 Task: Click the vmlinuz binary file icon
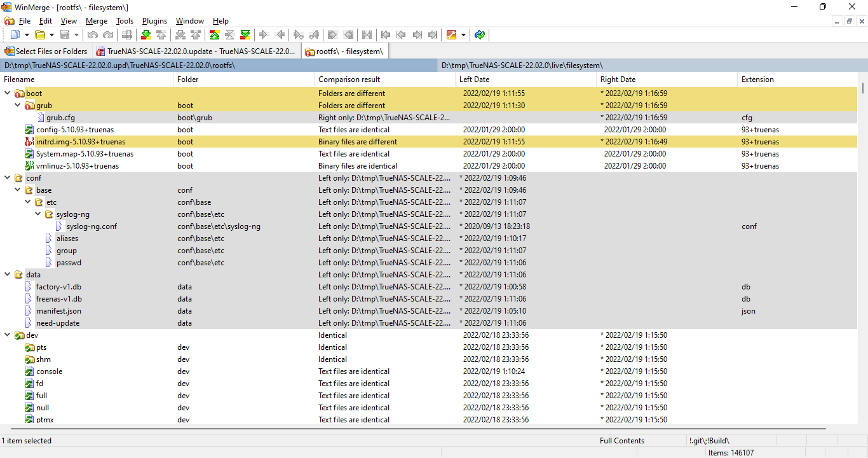[29, 166]
